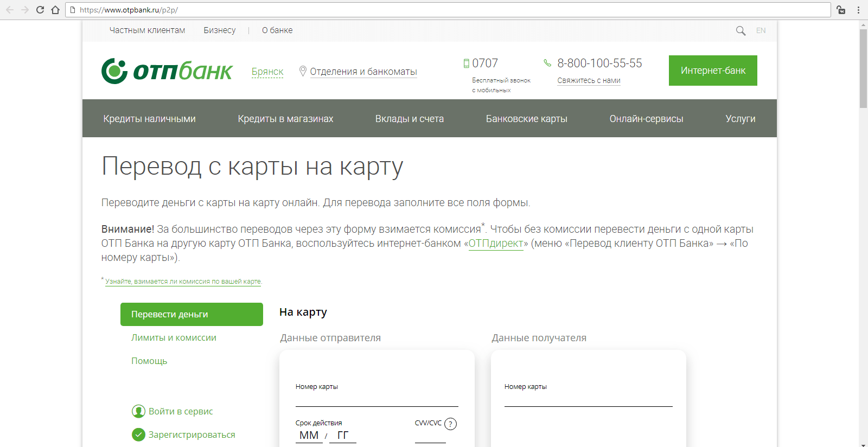The width and height of the screenshot is (868, 447).
Task: Click the Интернет-банк button
Action: tap(713, 71)
